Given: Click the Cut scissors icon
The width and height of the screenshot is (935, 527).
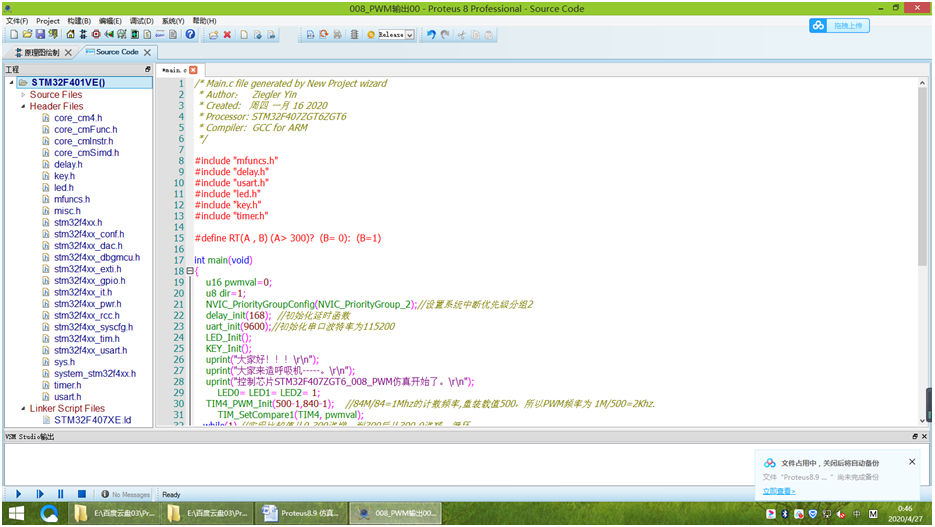Looking at the screenshot, I should pyautogui.click(x=461, y=35).
